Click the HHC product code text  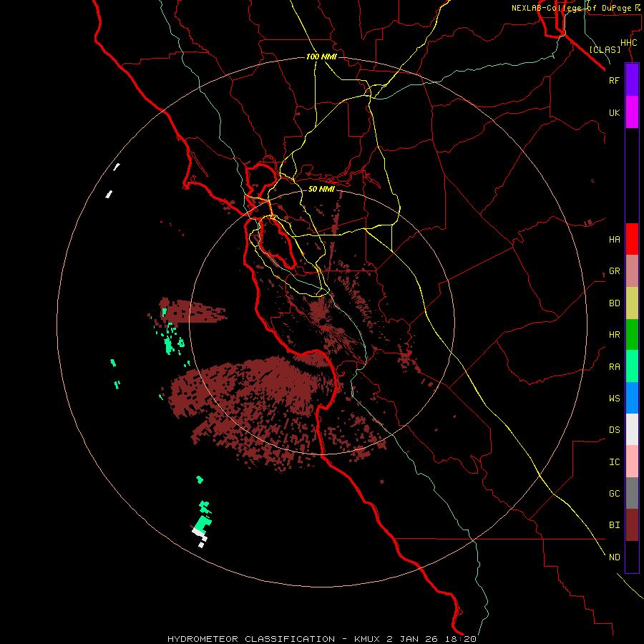[x=628, y=43]
